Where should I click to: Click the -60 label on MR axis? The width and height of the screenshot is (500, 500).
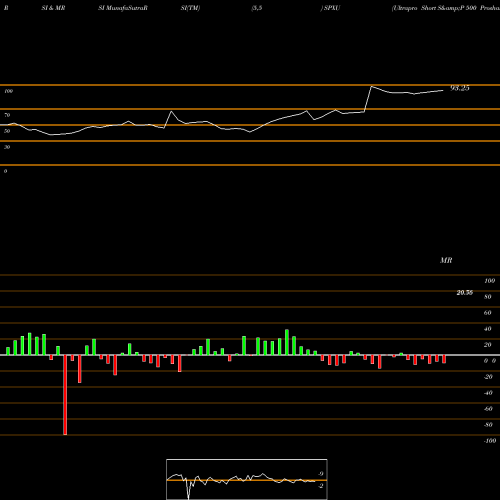pos(488,409)
